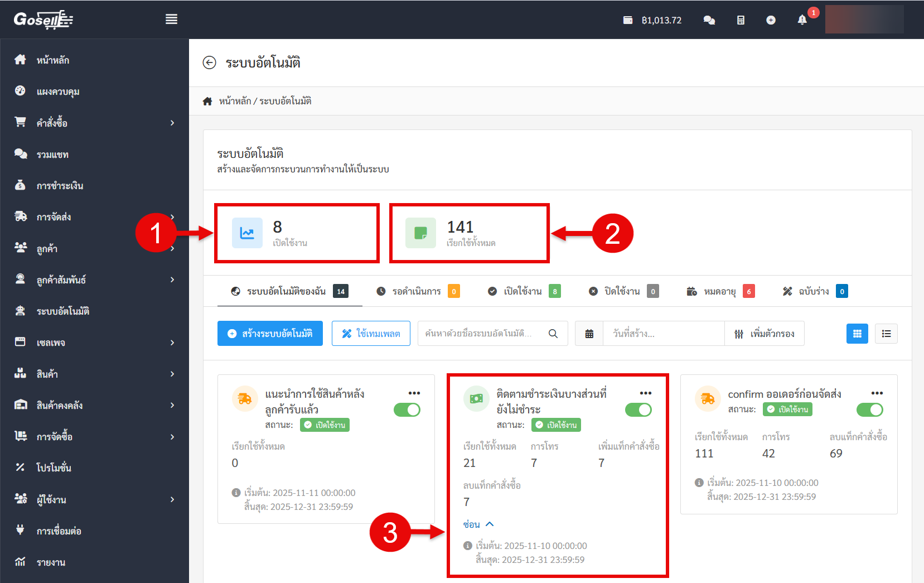Open three-dot menu on confirm order card
Screen dimensions: 924x583
(x=877, y=393)
